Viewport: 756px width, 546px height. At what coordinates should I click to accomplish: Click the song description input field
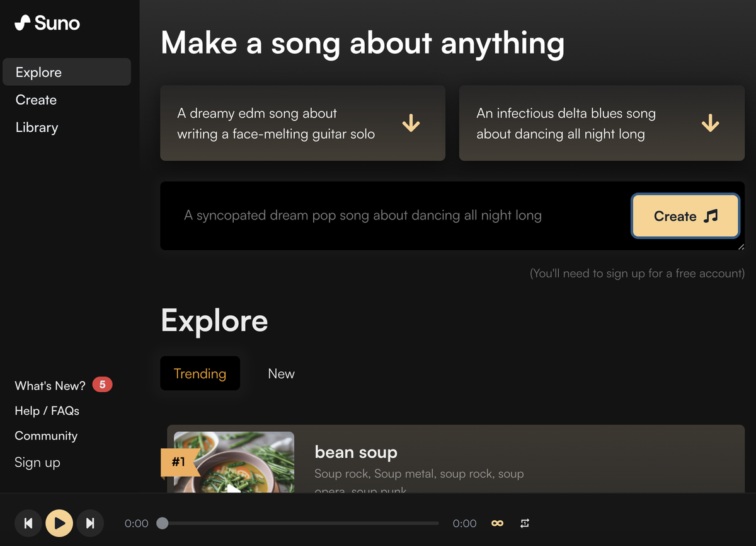click(x=394, y=216)
